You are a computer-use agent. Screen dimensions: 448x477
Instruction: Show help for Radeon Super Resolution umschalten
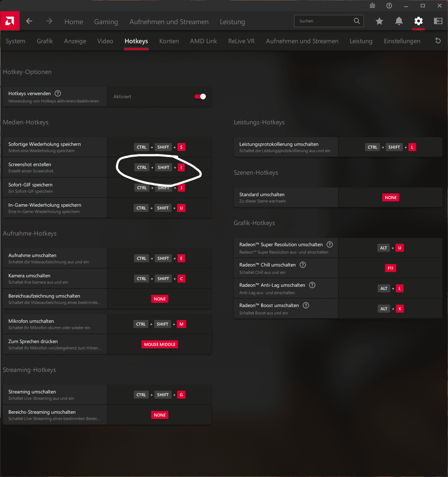[x=330, y=244]
